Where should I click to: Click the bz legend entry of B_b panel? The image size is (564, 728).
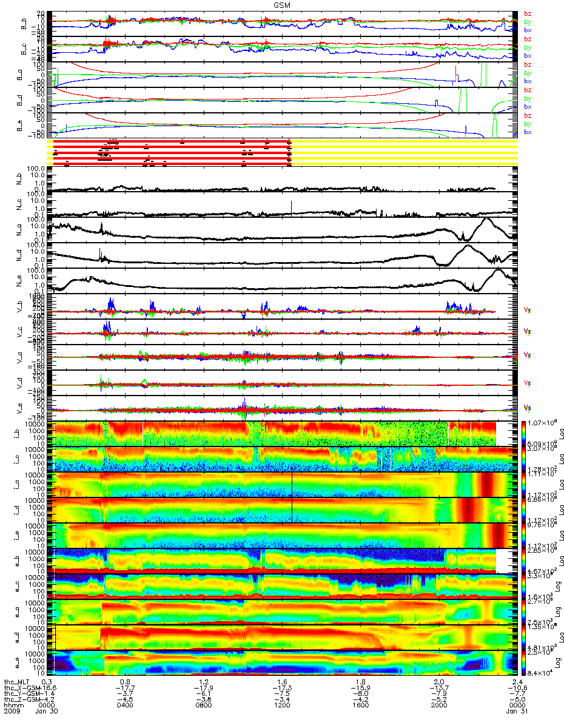click(x=528, y=14)
